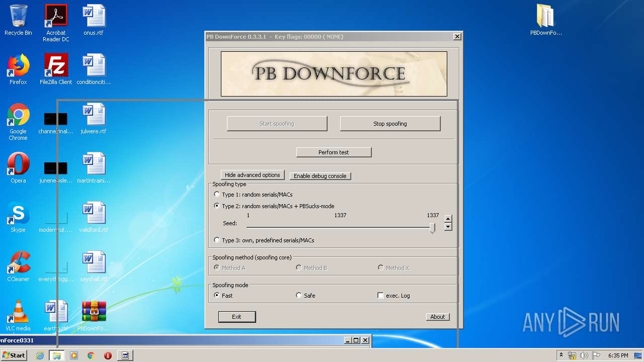
Task: Open the Recycle Bin desktop icon
Action: tap(18, 20)
